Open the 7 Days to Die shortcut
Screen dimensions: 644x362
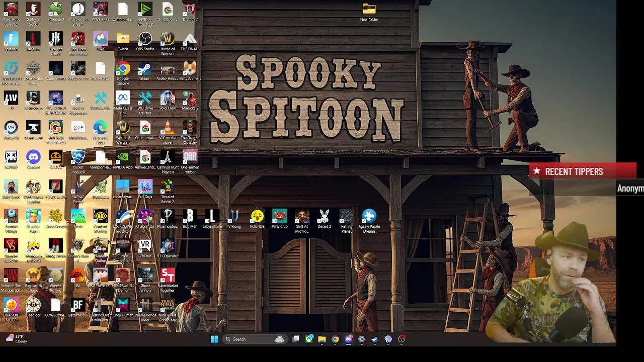pyautogui.click(x=55, y=190)
